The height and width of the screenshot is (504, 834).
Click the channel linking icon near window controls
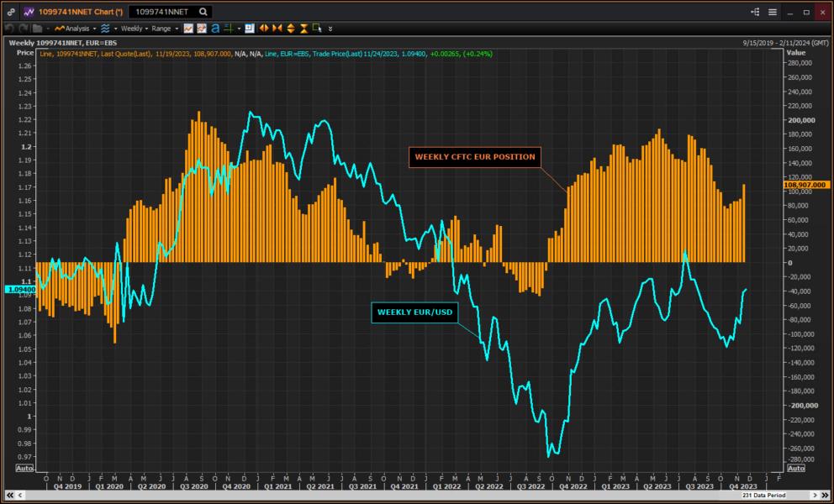coord(755,12)
